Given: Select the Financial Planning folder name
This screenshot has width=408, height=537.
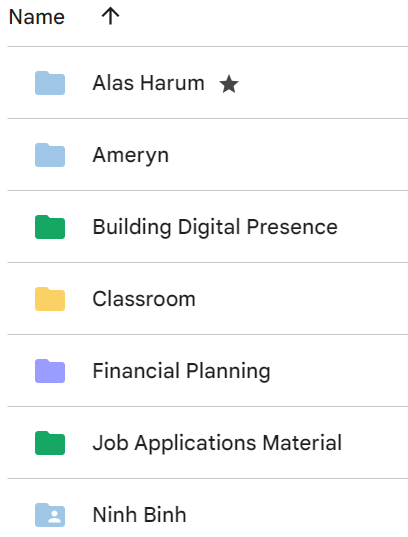Looking at the screenshot, I should click(x=182, y=372).
